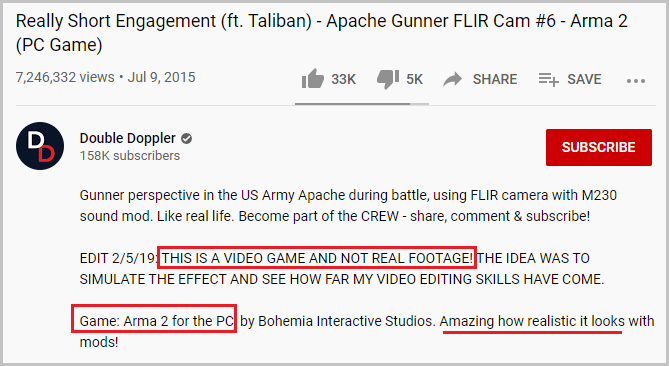Click the Jul 9, 2015 upload date

162,77
